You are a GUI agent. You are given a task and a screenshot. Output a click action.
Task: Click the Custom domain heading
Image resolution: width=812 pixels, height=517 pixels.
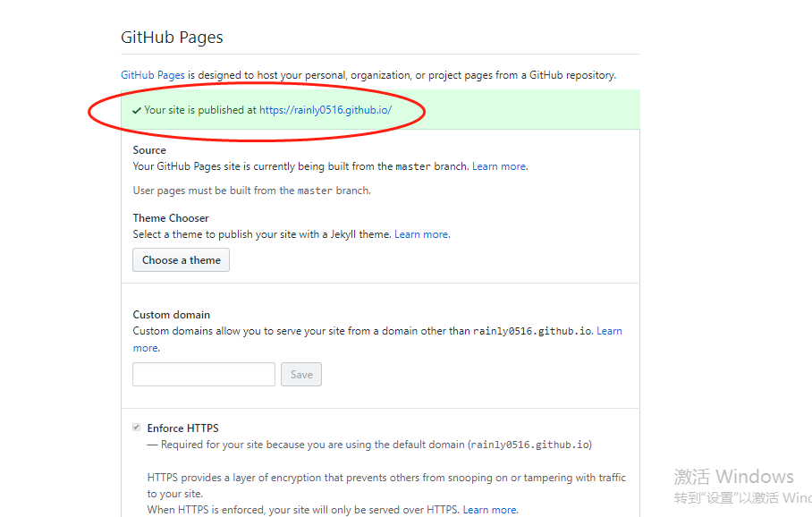[171, 314]
